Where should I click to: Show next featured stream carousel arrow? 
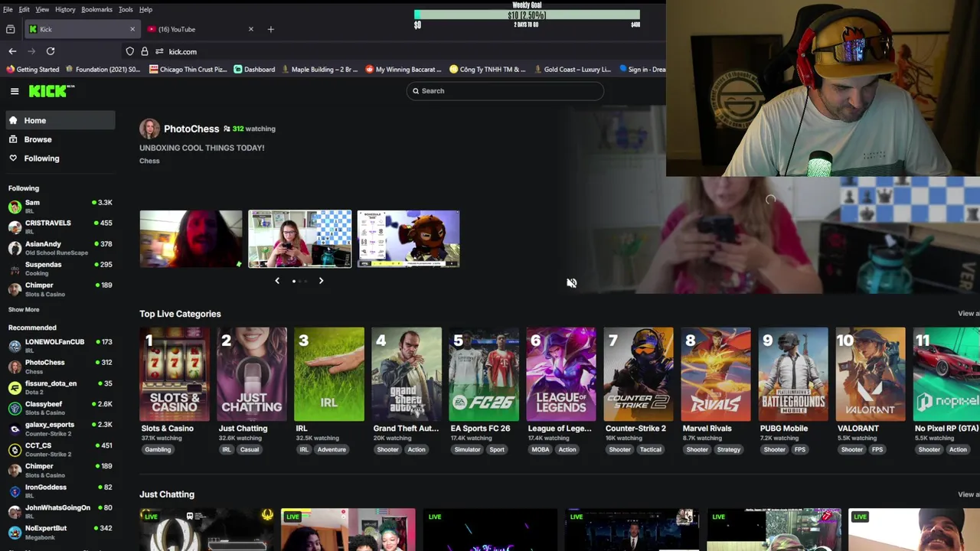[321, 281]
